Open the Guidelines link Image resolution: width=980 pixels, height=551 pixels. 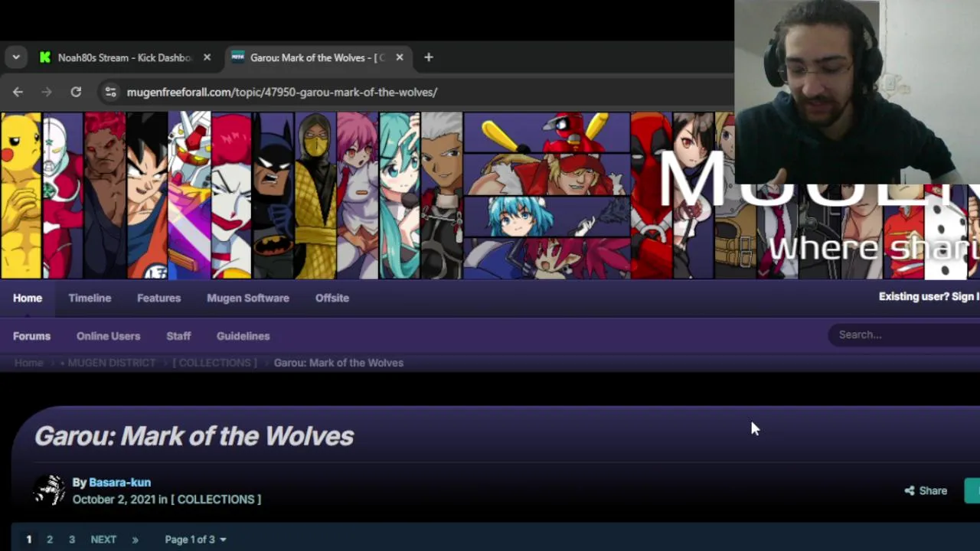(243, 336)
